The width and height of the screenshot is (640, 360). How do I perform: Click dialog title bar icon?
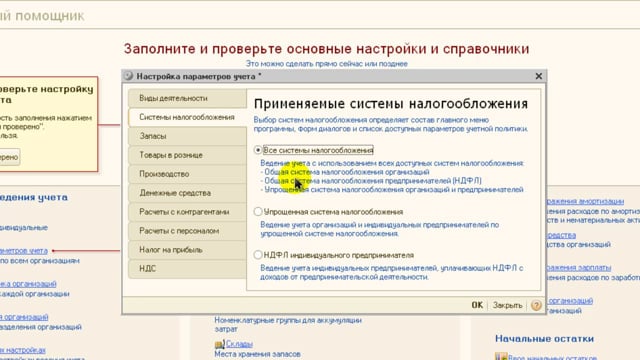129,76
